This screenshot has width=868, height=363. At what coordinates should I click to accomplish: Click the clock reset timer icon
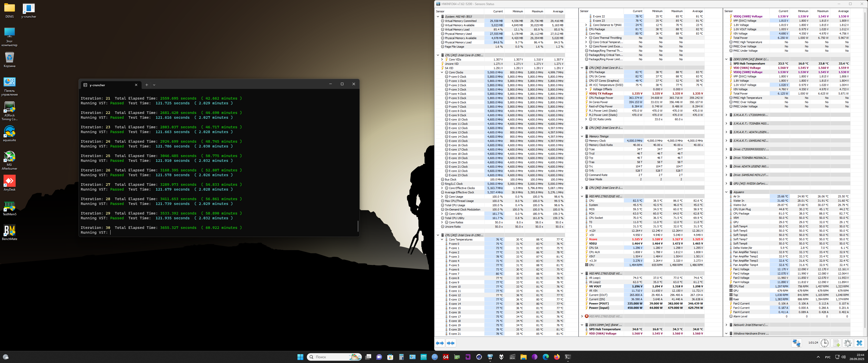point(824,343)
